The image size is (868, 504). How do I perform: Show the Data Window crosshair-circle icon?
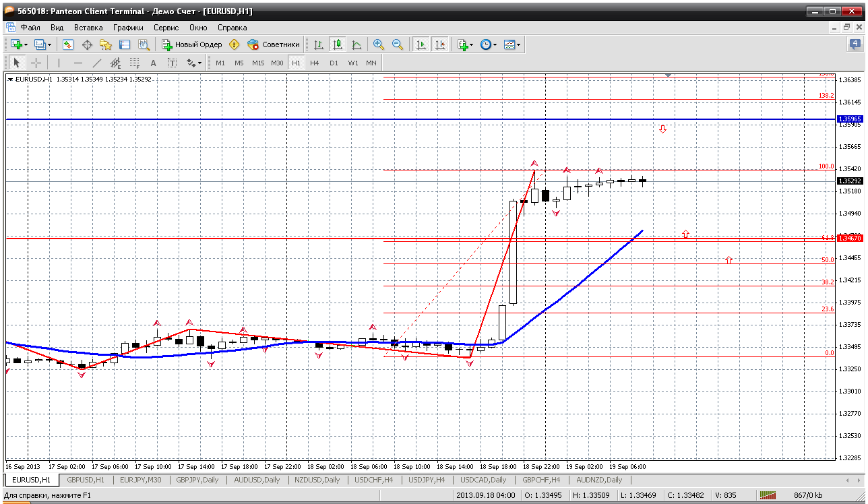(x=87, y=44)
